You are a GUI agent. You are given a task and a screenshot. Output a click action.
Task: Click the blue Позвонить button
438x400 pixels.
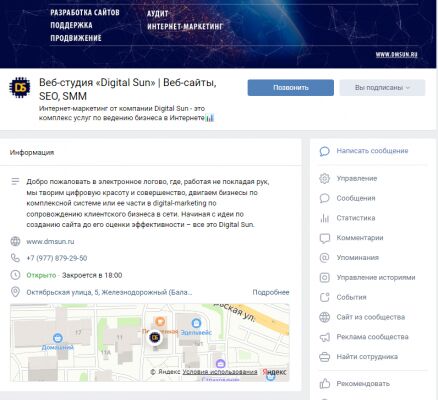(x=290, y=88)
